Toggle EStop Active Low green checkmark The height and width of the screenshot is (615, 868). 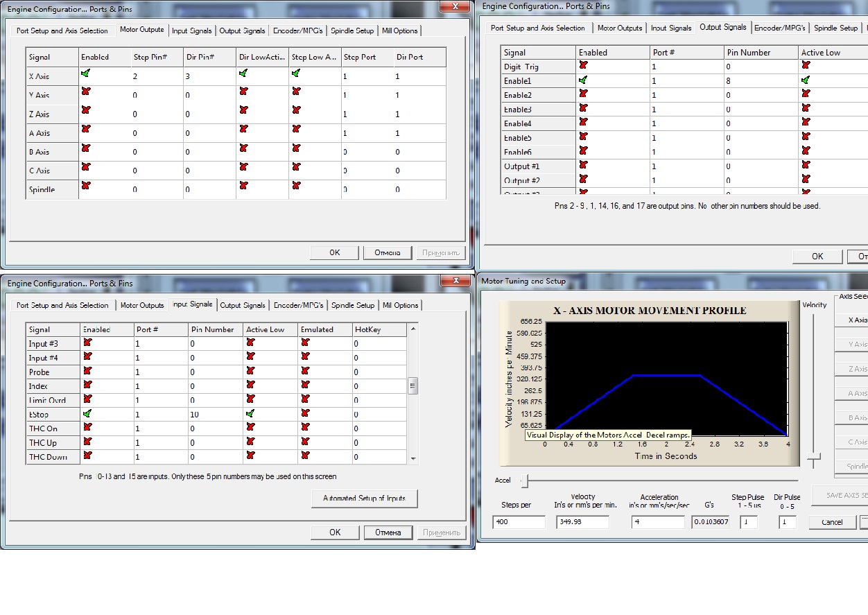pyautogui.click(x=250, y=413)
